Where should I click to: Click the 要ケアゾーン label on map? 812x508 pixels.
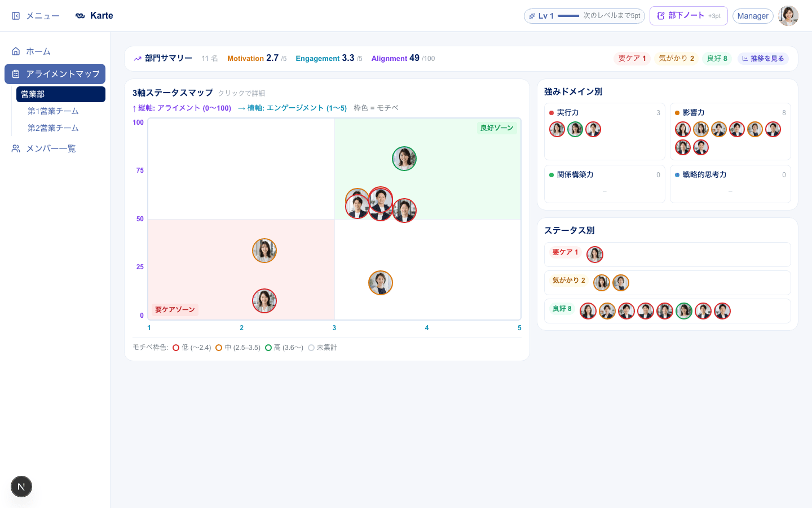[175, 310]
